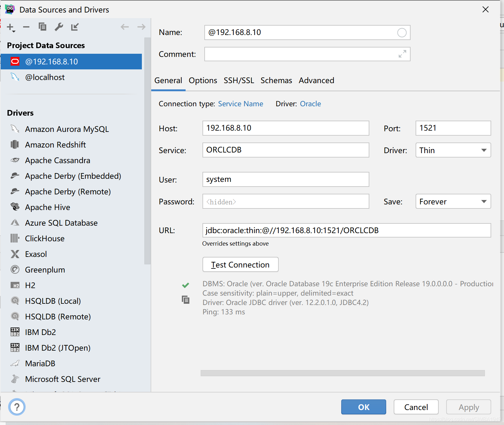Screen dimensions: 504x425
Task: Click the left panel vertical scrollbar
Action: pyautogui.click(x=147, y=151)
